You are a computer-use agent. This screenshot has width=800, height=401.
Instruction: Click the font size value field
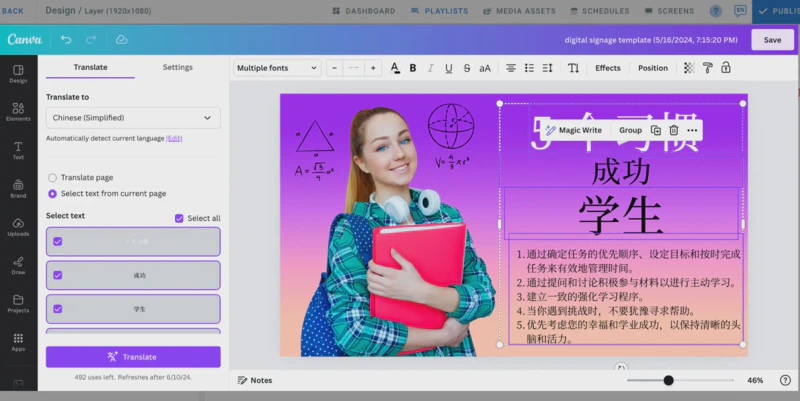(354, 68)
